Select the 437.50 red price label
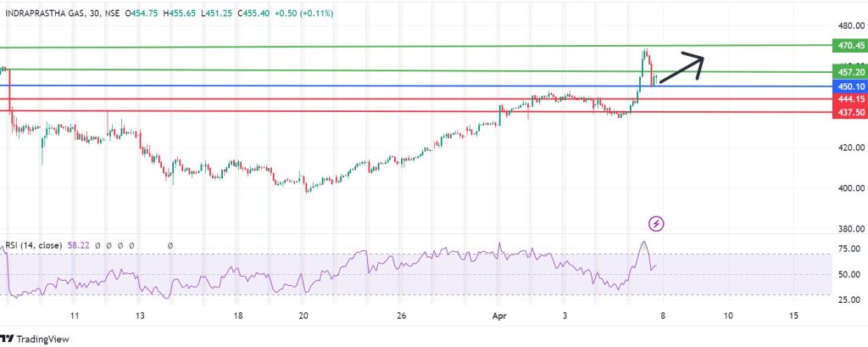Screen dimensions: 868x347 (849, 113)
